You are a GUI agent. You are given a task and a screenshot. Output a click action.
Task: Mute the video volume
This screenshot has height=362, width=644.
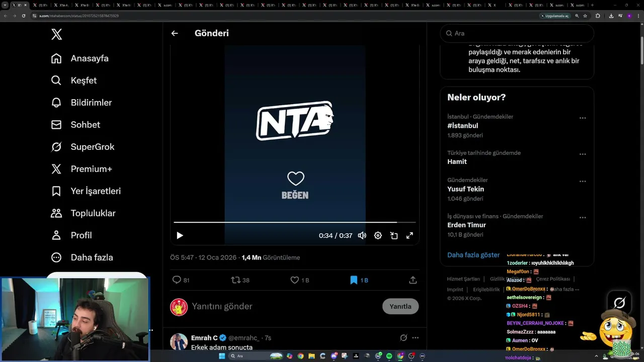[x=362, y=235]
